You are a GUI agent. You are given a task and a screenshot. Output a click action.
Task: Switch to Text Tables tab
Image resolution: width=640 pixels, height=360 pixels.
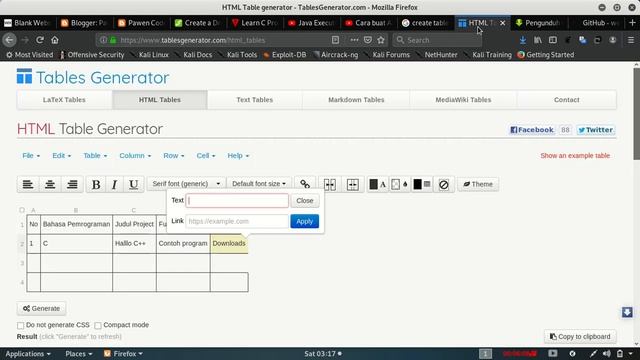coord(255,100)
